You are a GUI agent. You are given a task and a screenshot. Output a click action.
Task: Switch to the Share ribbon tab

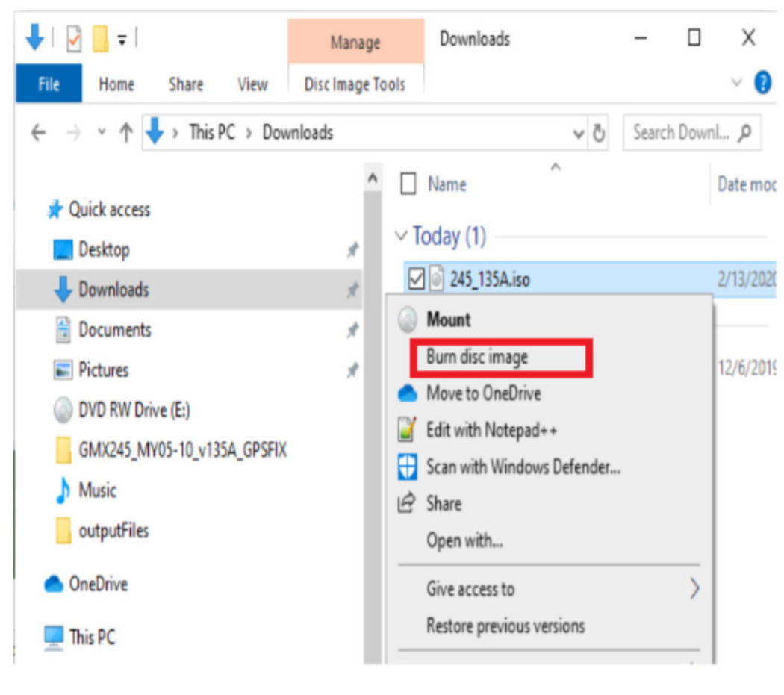186,84
